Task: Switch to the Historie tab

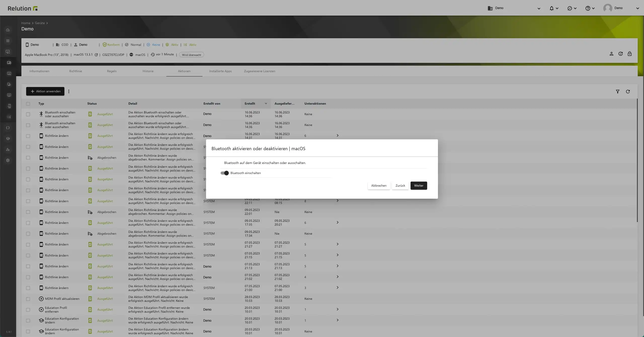Action: pos(148,71)
